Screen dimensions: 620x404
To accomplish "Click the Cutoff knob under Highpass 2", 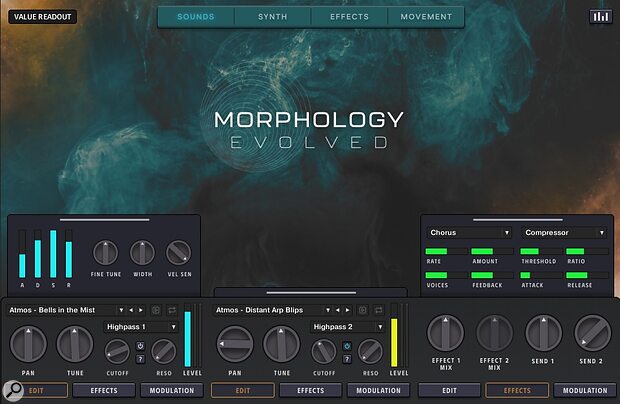I will coord(323,351).
